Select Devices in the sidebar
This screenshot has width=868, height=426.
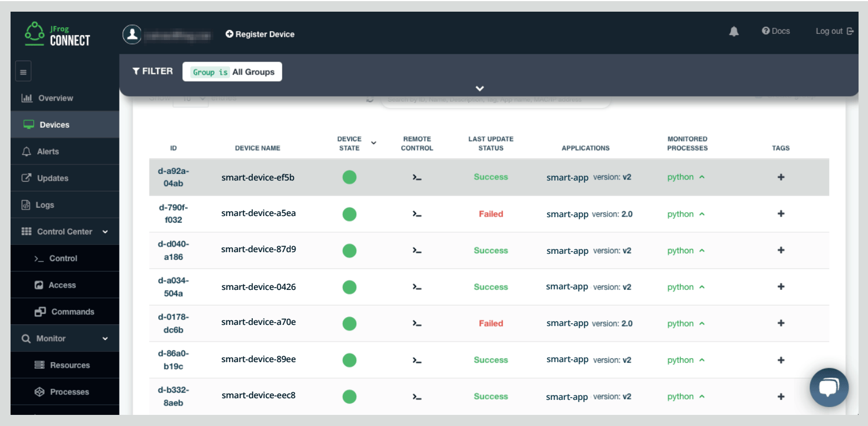click(64, 124)
